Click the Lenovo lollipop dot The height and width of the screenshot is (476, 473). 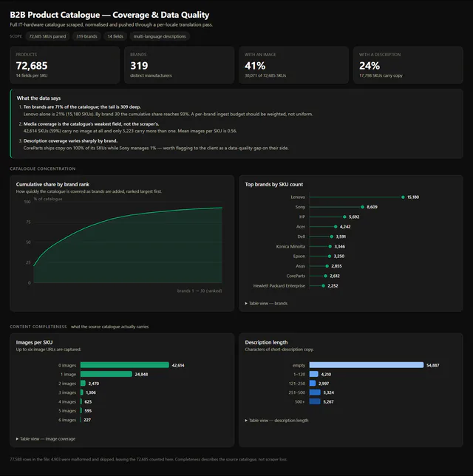click(403, 197)
